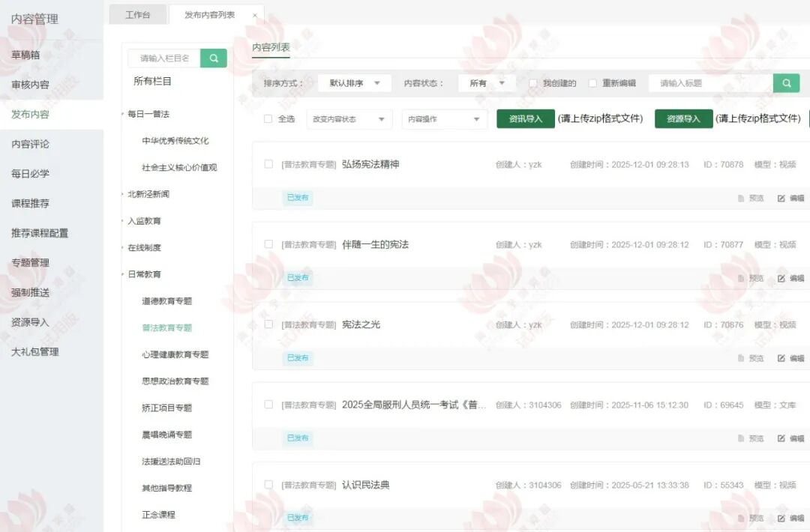810x532 pixels.
Task: Switch to the 工作台 tab
Action: click(138, 15)
